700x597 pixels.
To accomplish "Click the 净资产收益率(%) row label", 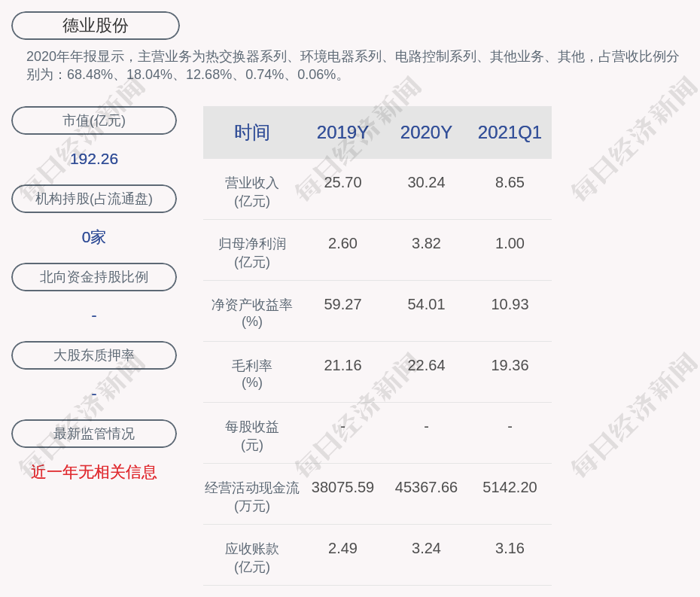I will coord(252,313).
